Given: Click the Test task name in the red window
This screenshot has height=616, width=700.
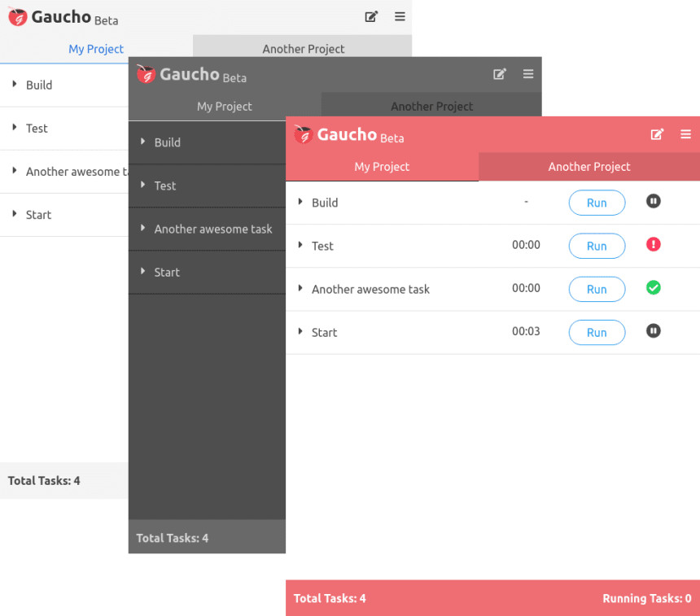Looking at the screenshot, I should coord(322,246).
